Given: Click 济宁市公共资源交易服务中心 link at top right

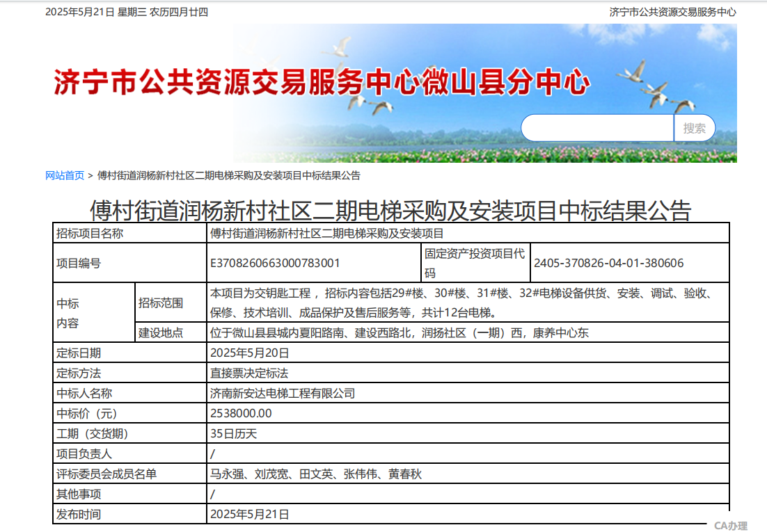Looking at the screenshot, I should tap(672, 12).
